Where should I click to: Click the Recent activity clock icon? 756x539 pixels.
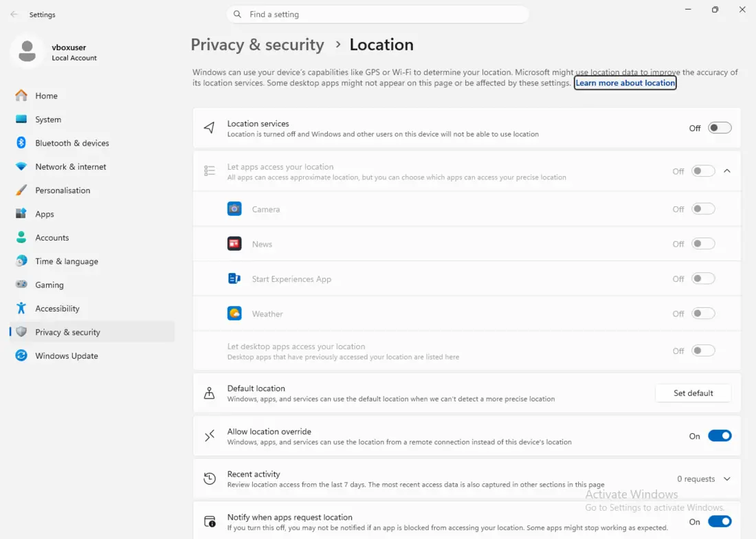pyautogui.click(x=209, y=478)
